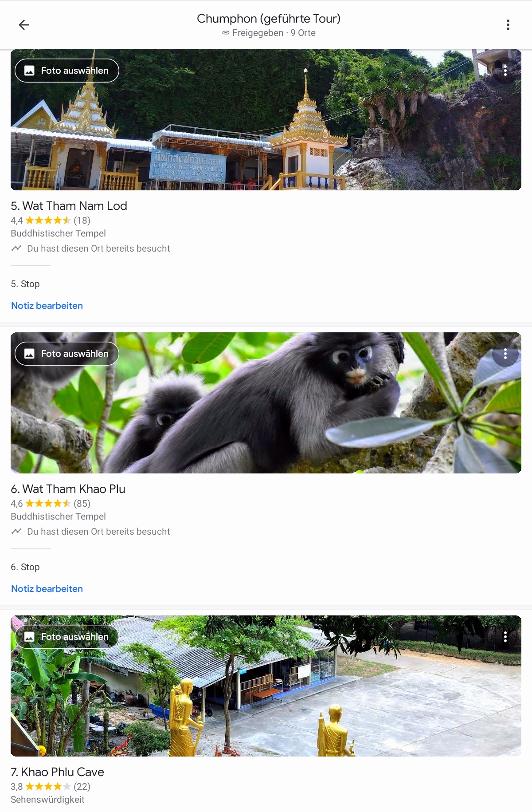Open options menu on Wat Tham Khao Plu photo
The width and height of the screenshot is (532, 812).
pos(505,354)
